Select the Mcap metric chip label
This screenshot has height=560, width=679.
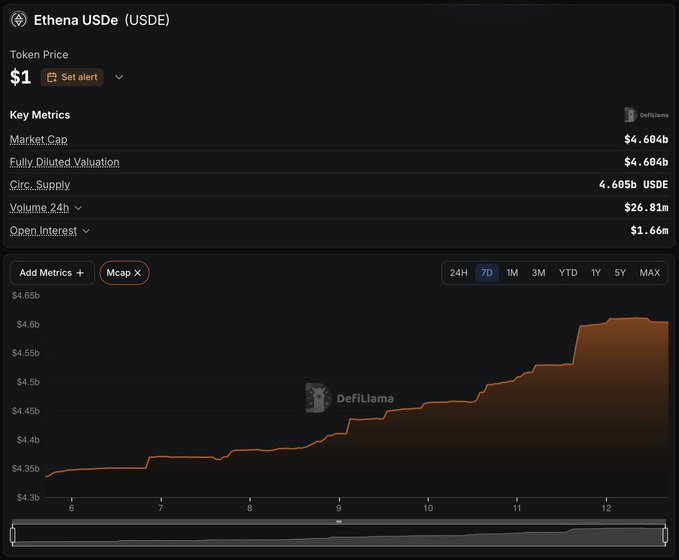(118, 273)
